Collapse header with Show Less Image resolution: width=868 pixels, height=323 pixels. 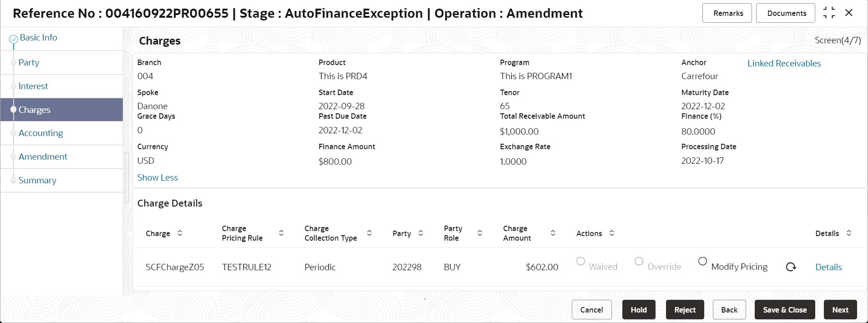click(157, 177)
